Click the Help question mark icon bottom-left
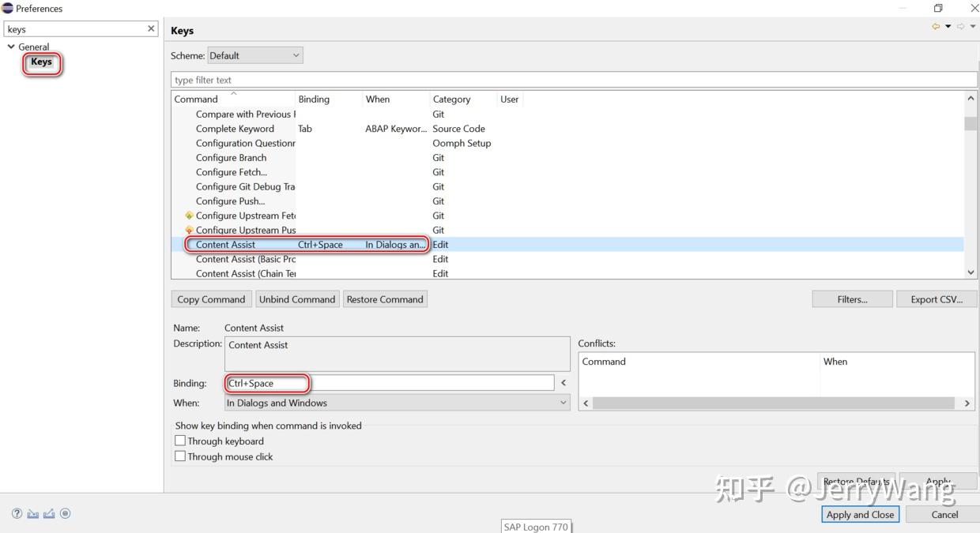Screen dimensions: 980x533 [x=16, y=513]
